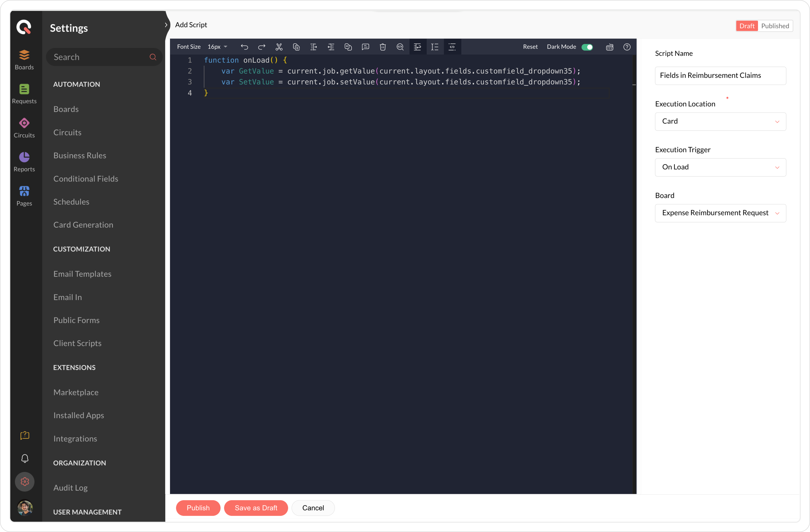Click Save as Draft button
This screenshot has height=532, width=810.
(256, 508)
